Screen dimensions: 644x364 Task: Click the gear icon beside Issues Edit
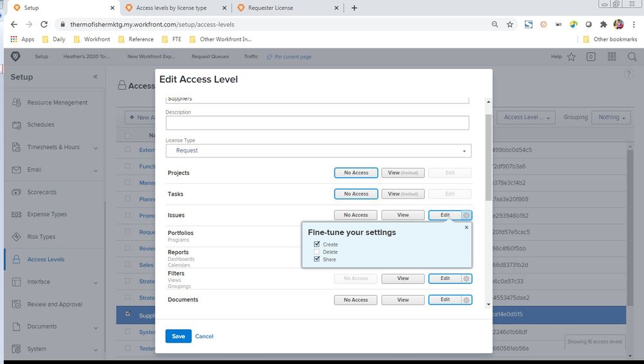click(x=467, y=215)
